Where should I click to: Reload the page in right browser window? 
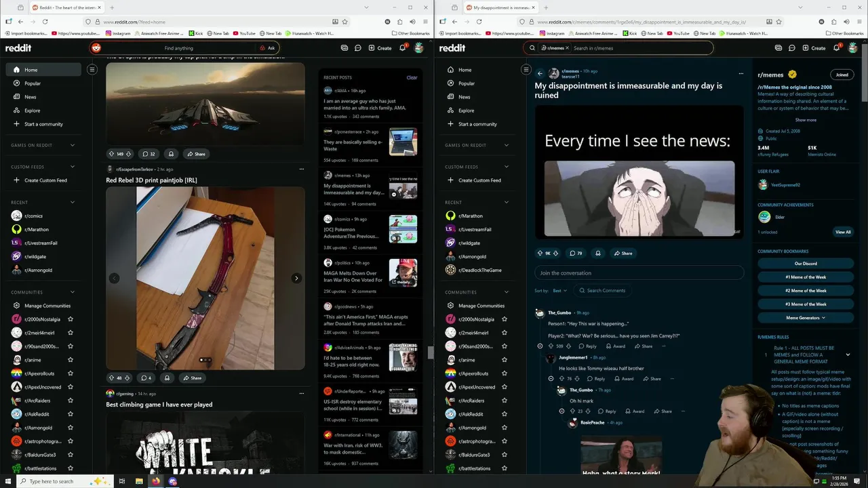479,22
